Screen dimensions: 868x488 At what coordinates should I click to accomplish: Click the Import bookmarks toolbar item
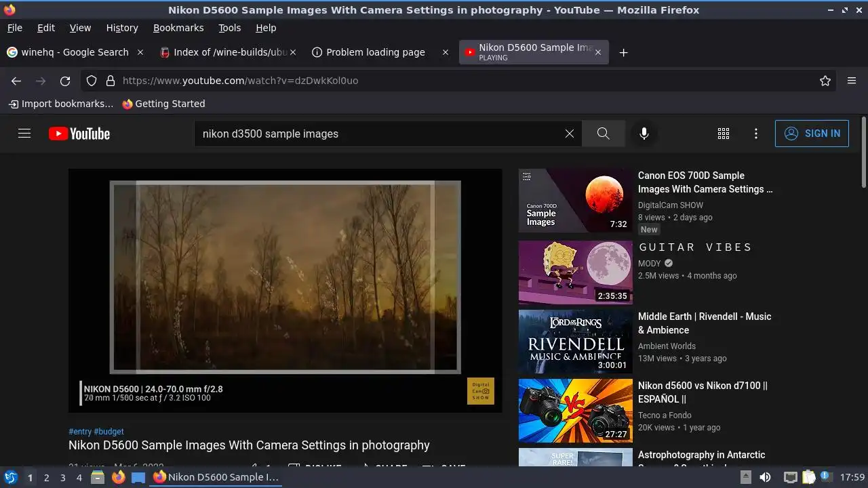(60, 104)
